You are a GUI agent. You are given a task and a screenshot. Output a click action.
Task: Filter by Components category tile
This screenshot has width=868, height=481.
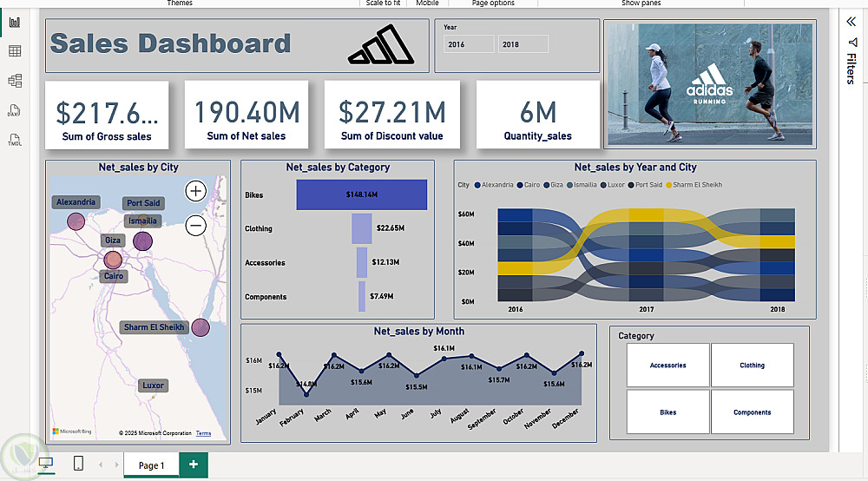click(752, 412)
